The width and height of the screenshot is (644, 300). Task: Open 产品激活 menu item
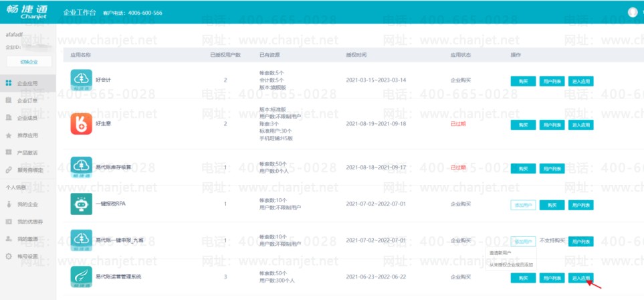point(28,153)
